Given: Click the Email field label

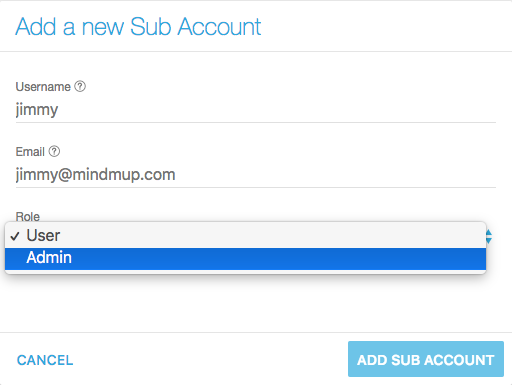Looking at the screenshot, I should click(30, 152).
